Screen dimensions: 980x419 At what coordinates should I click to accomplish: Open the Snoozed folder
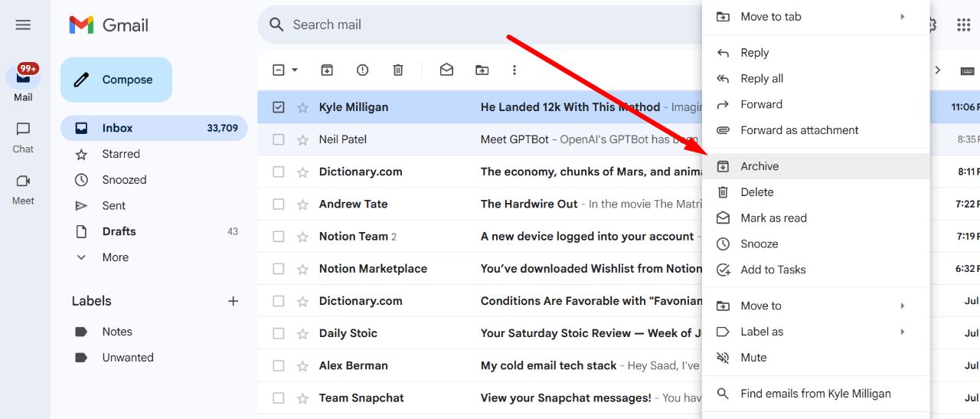[154, 180]
